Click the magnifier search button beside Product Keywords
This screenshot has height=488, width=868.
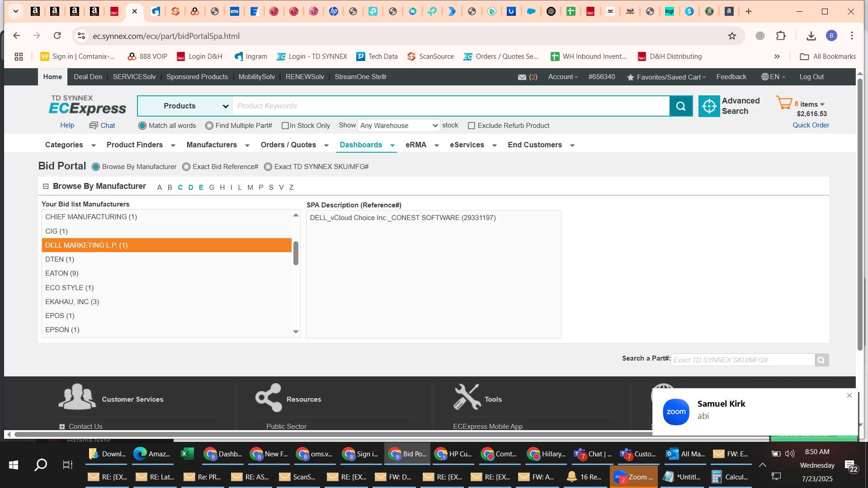[x=681, y=106]
